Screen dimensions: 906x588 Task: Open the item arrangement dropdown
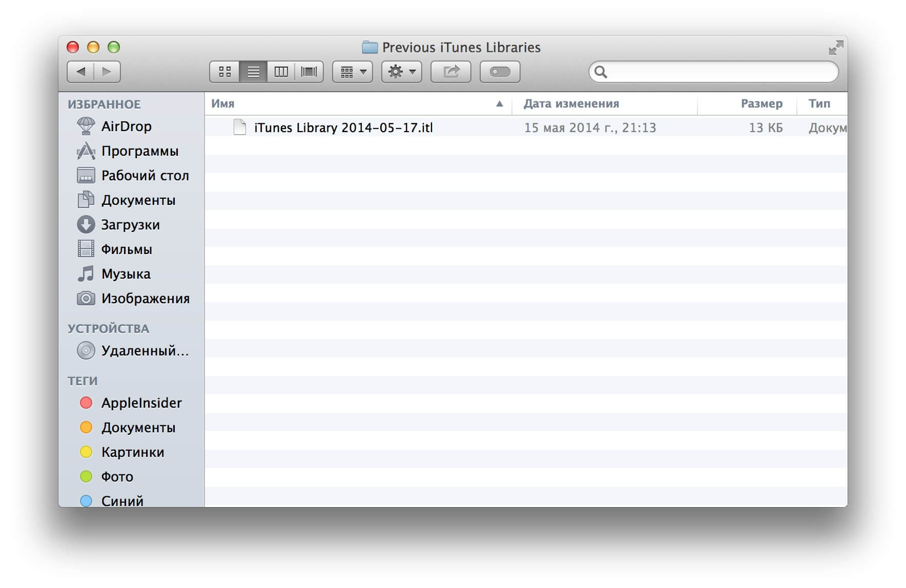click(x=353, y=72)
